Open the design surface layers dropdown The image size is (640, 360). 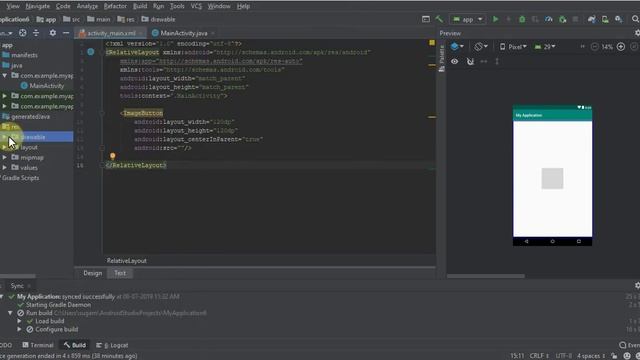[457, 47]
